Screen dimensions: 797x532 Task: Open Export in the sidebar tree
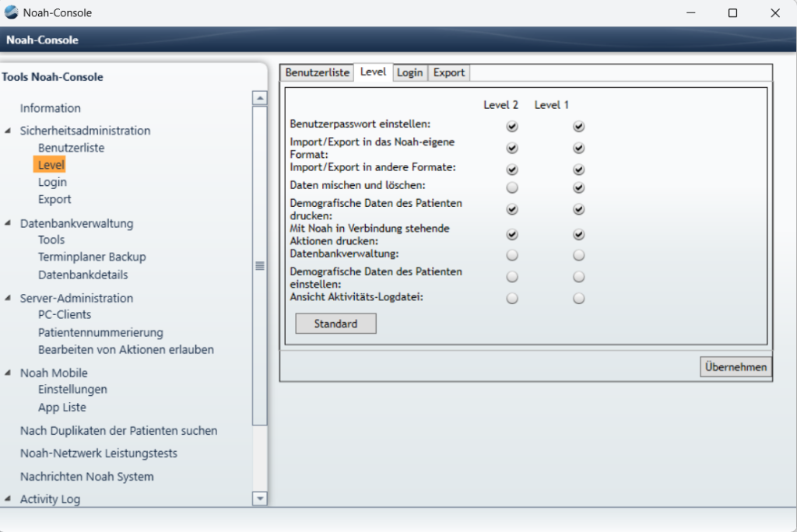point(54,199)
